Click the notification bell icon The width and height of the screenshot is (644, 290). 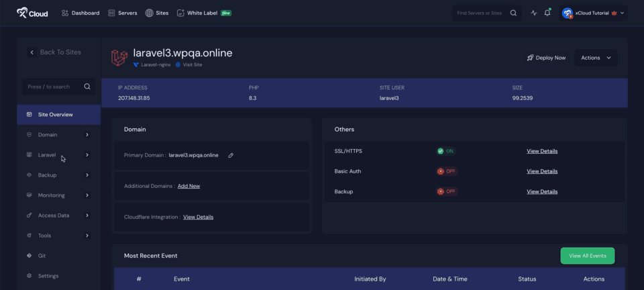[x=547, y=13]
